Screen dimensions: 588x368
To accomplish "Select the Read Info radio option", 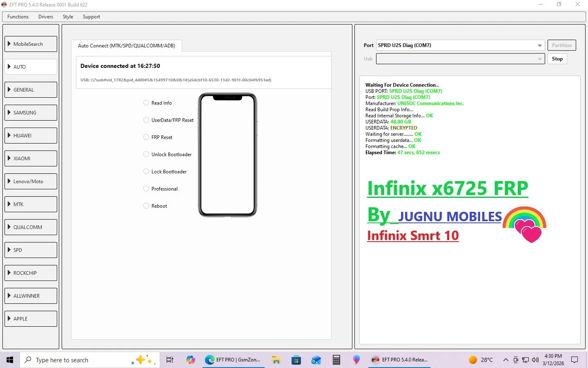I will pos(146,103).
